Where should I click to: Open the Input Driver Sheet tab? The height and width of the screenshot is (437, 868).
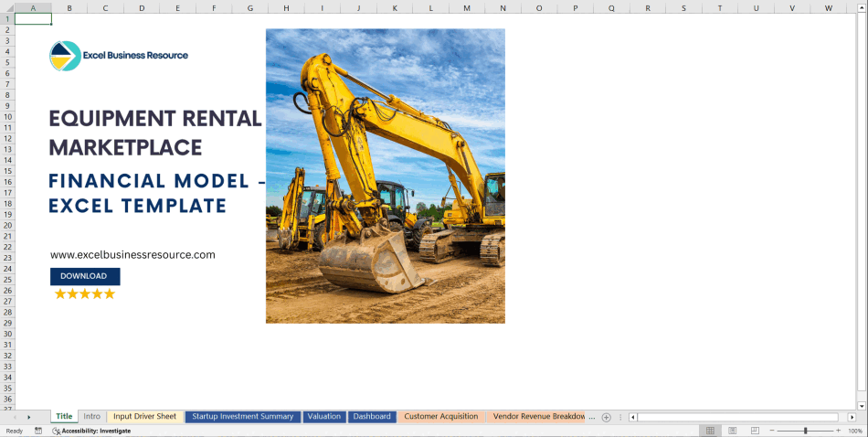[x=144, y=417]
